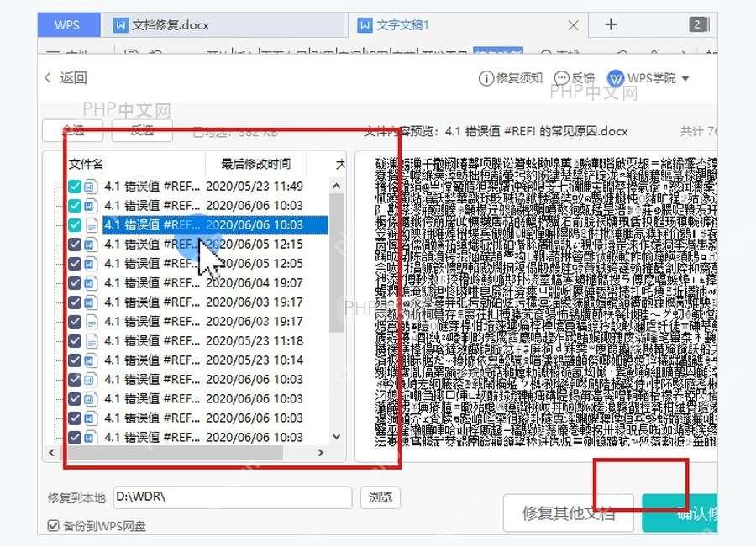756x547 pixels.
Task: Click file icon of row dated 2020/06/05 12:15
Action: [x=91, y=244]
